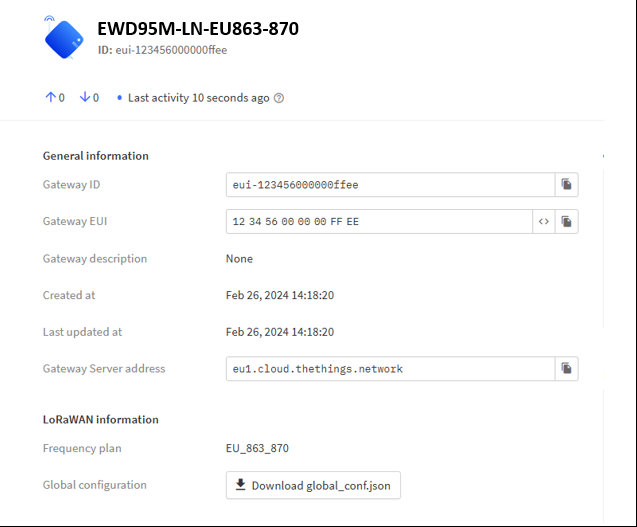Click the Gateway ID text field
Screen dimensions: 637x527
coord(390,184)
